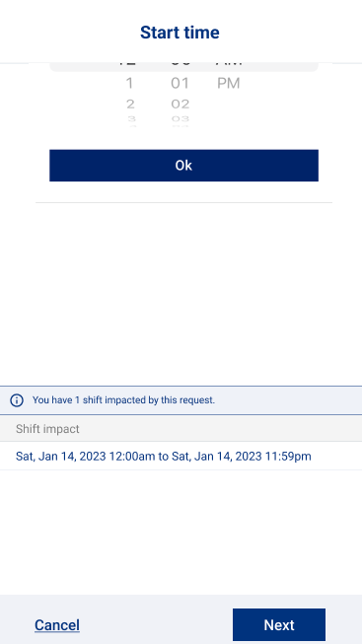Tap the partially hidden hour 12
This screenshot has height=644, width=362.
tap(127, 64)
